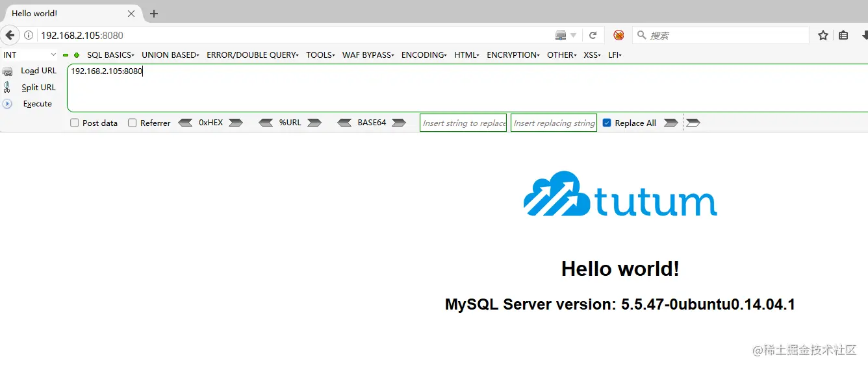Click the 0xHEX label
This screenshot has height=368, width=868.
click(x=211, y=123)
